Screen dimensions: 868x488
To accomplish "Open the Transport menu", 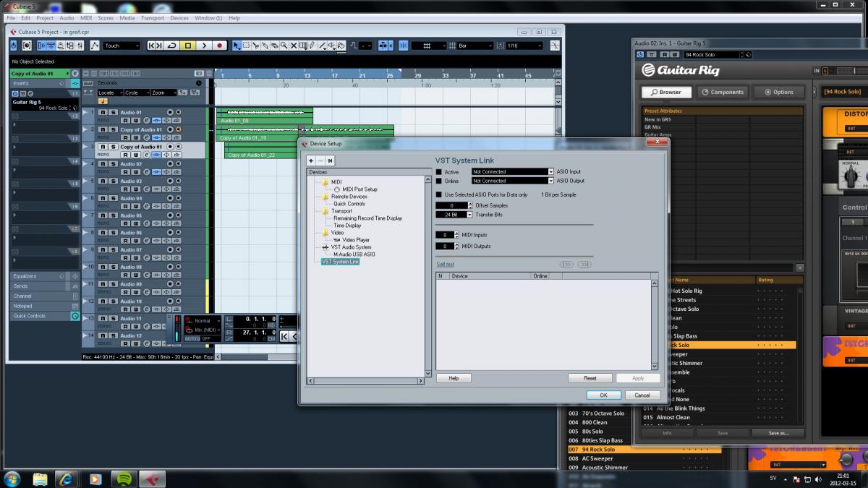I will [x=153, y=18].
